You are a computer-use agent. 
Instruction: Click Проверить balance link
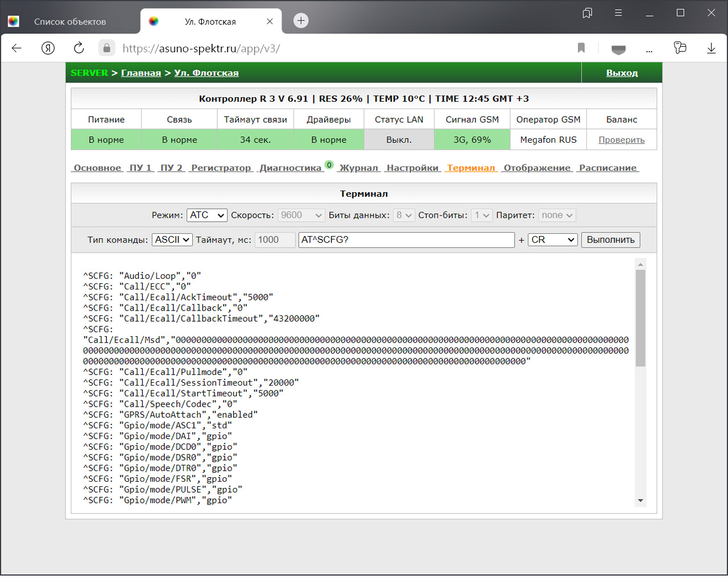[x=622, y=140]
